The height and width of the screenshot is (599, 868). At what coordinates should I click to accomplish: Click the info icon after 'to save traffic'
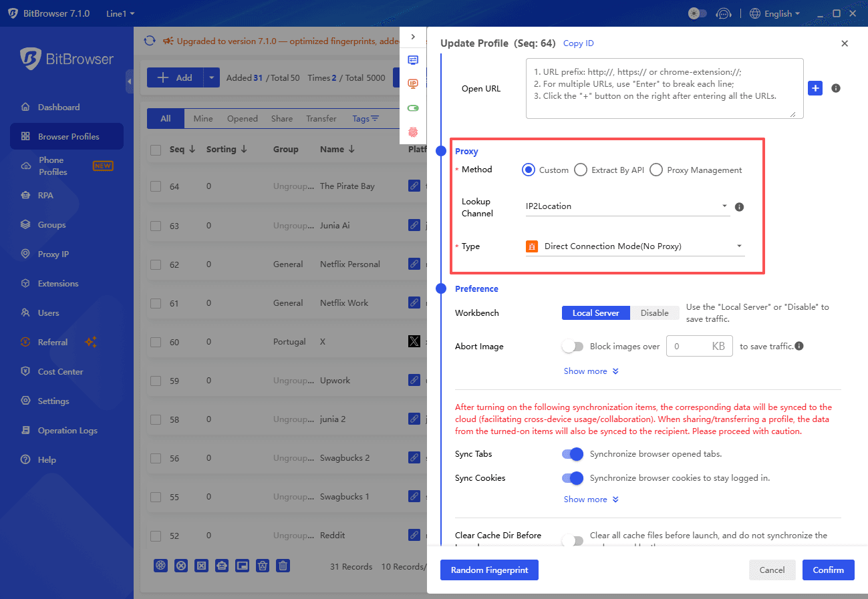point(799,346)
